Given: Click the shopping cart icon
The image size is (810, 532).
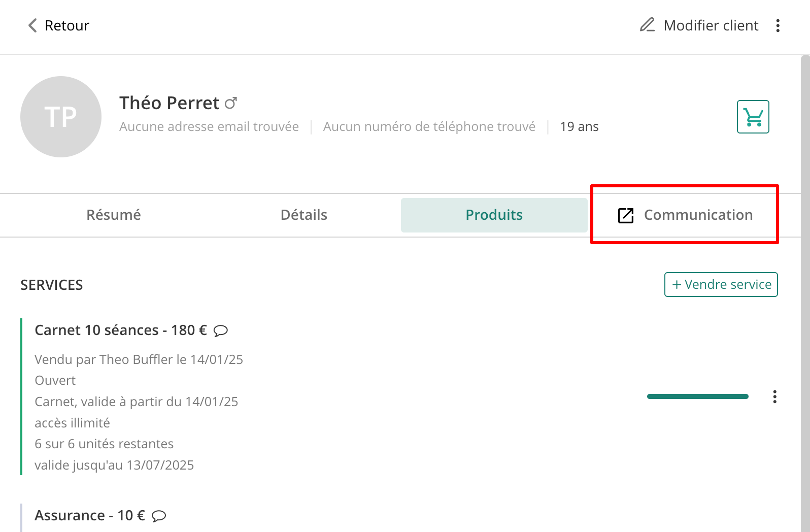Looking at the screenshot, I should (x=753, y=117).
